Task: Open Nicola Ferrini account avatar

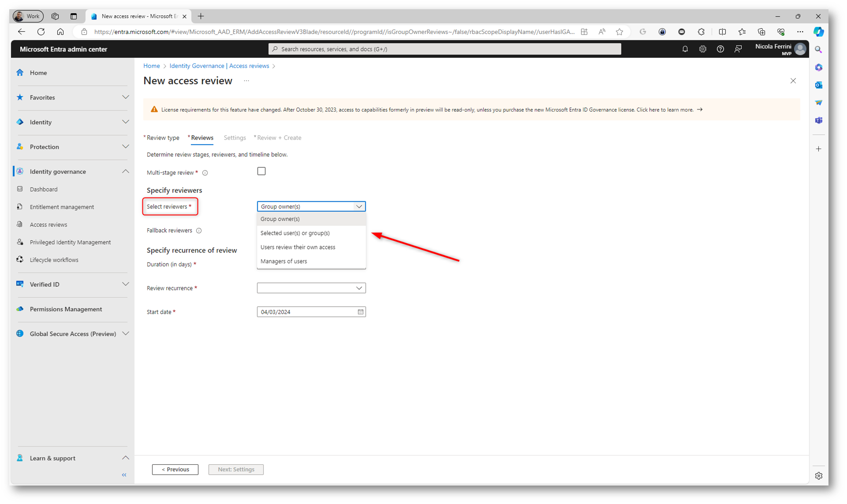Action: point(801,49)
